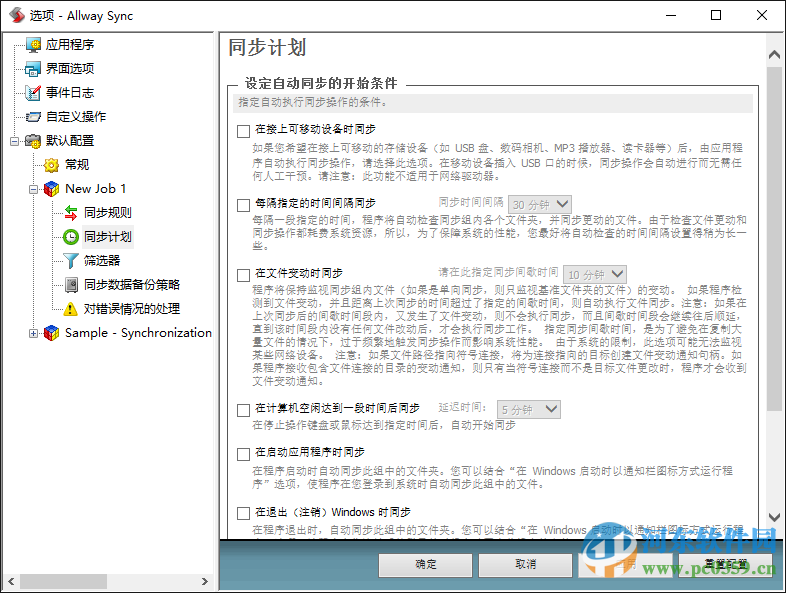Click the Sample - Synchronization label
This screenshot has width=786, height=593.
click(x=138, y=333)
